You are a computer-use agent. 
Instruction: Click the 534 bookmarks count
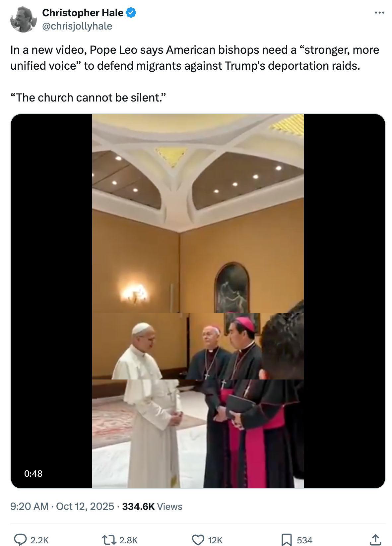point(305,540)
